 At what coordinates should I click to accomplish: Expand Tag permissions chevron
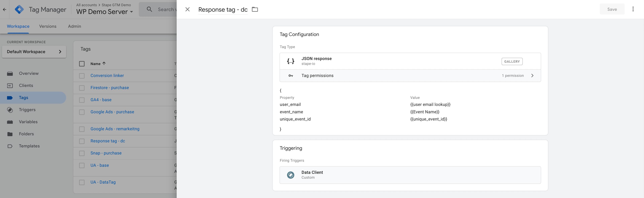[x=532, y=76]
